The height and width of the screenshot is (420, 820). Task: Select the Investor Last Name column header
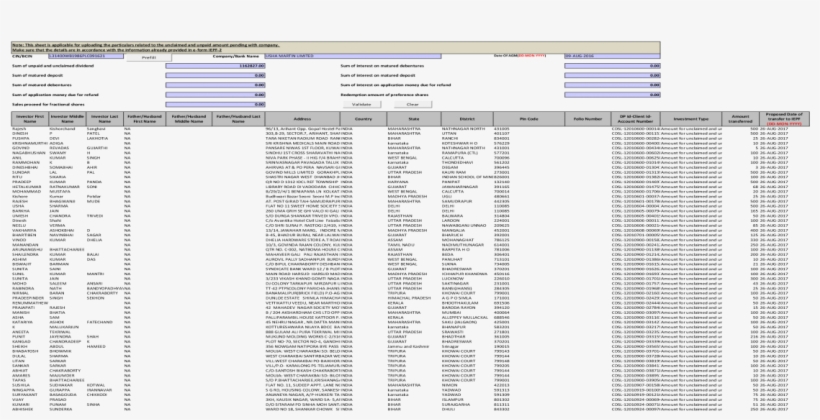click(x=105, y=119)
